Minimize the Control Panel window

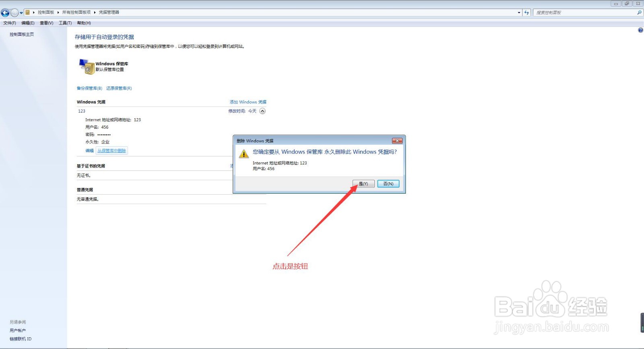(616, 4)
